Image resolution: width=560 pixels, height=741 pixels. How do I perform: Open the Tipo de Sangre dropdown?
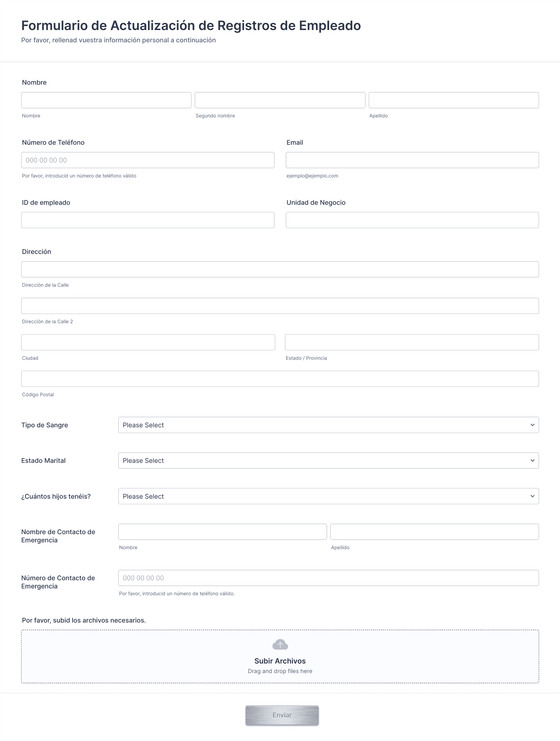click(x=328, y=425)
